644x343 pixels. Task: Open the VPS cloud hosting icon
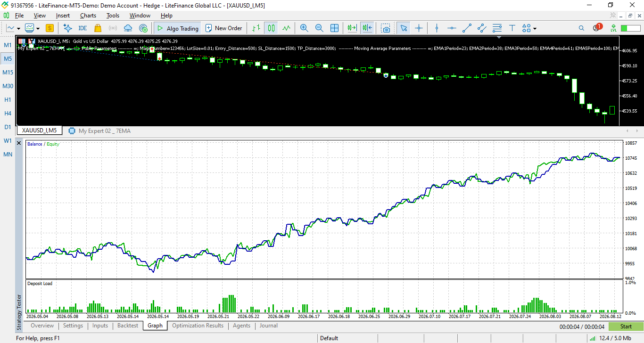(x=128, y=28)
